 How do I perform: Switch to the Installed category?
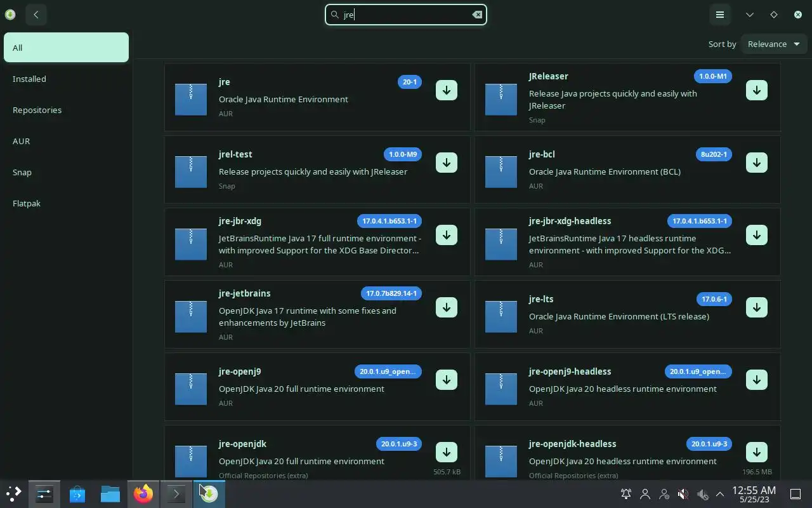66,79
